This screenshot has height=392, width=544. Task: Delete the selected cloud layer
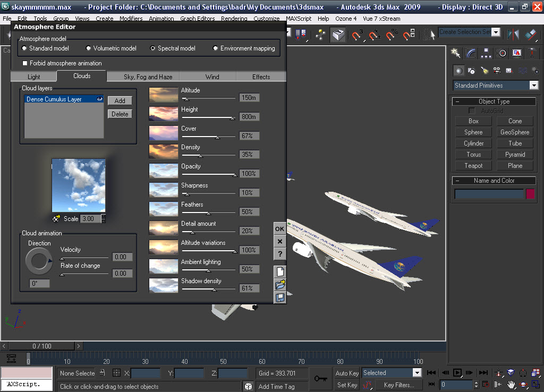120,114
